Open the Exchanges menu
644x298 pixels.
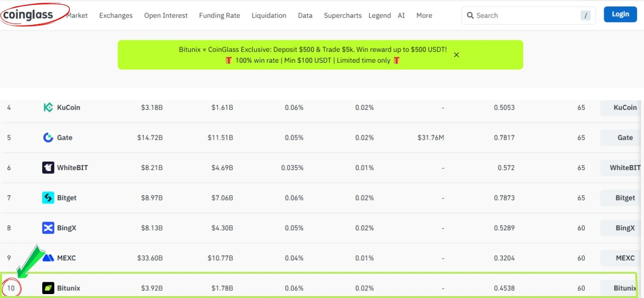pyautogui.click(x=116, y=16)
